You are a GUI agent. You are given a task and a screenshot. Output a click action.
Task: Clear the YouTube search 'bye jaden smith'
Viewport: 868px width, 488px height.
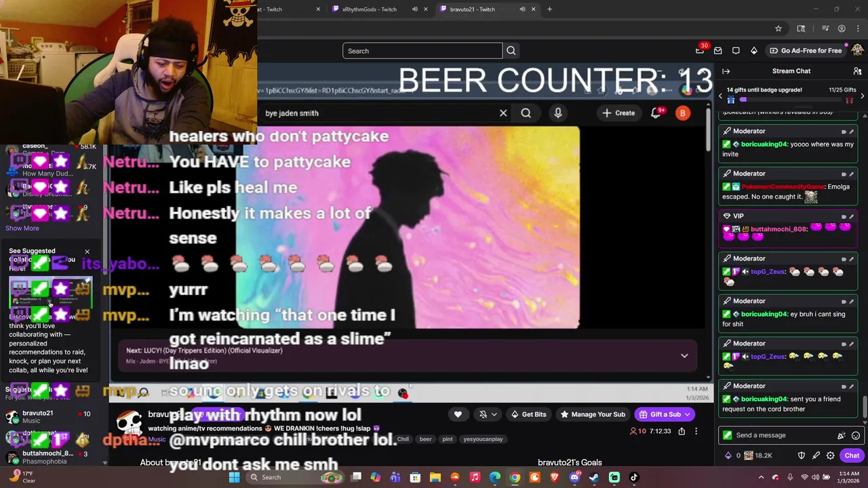(503, 113)
